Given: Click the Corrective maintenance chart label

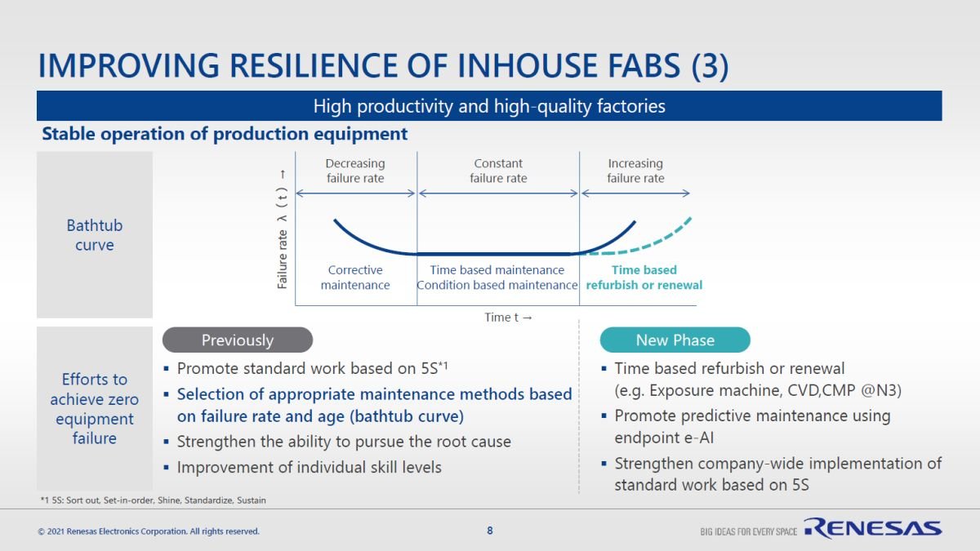Looking at the screenshot, I should pyautogui.click(x=355, y=278).
